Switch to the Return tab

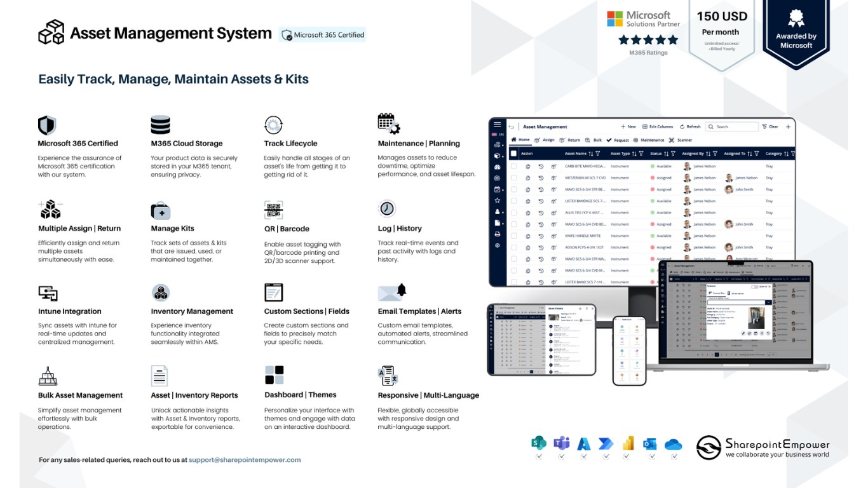pyautogui.click(x=570, y=140)
